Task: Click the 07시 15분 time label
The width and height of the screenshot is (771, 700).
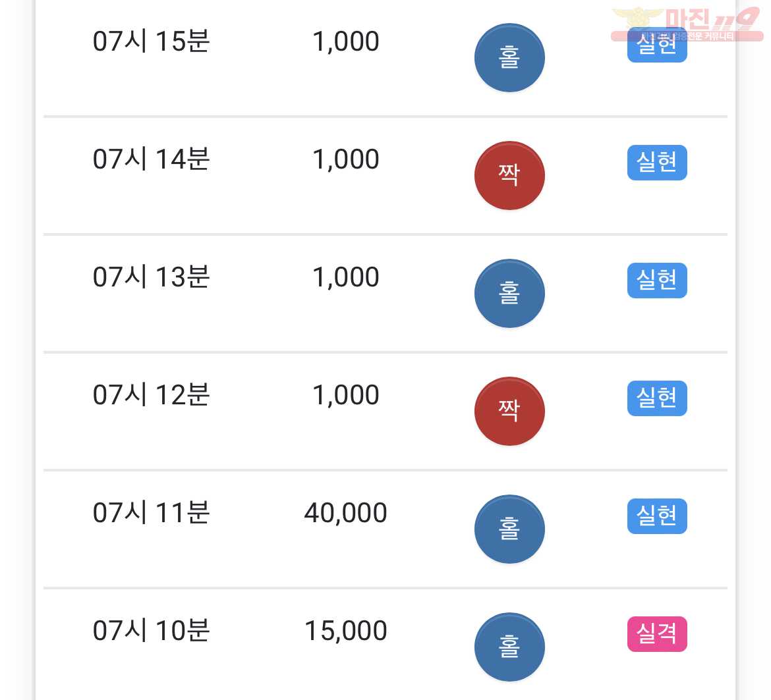Action: click(152, 41)
